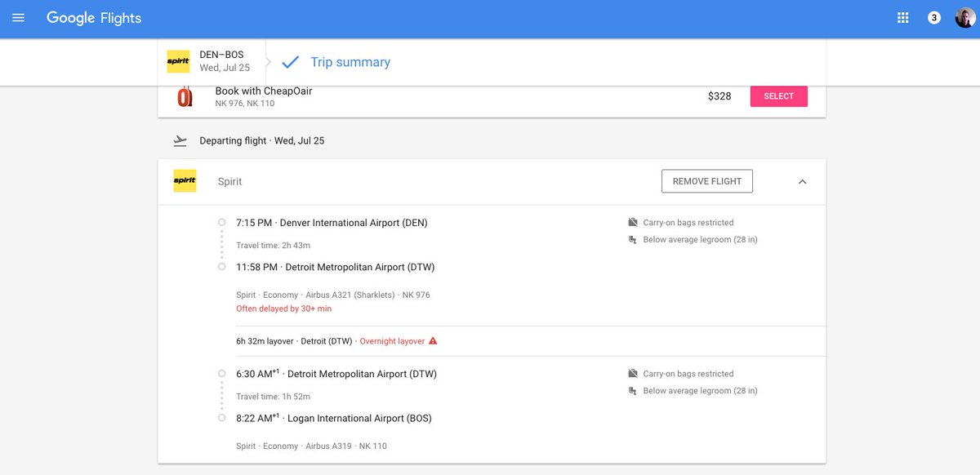Click the Spirit airline logo in flight card
The image size is (980, 475).
[x=185, y=181]
